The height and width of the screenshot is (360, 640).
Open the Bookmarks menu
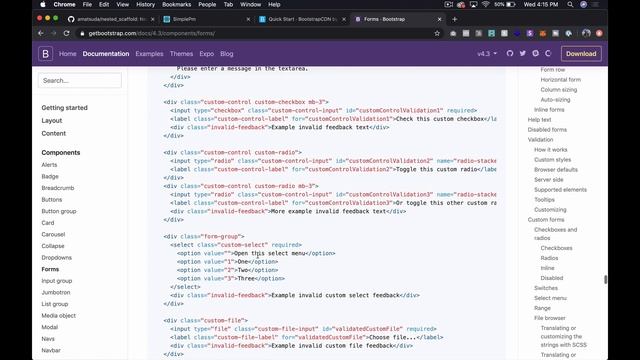pos(176,4)
